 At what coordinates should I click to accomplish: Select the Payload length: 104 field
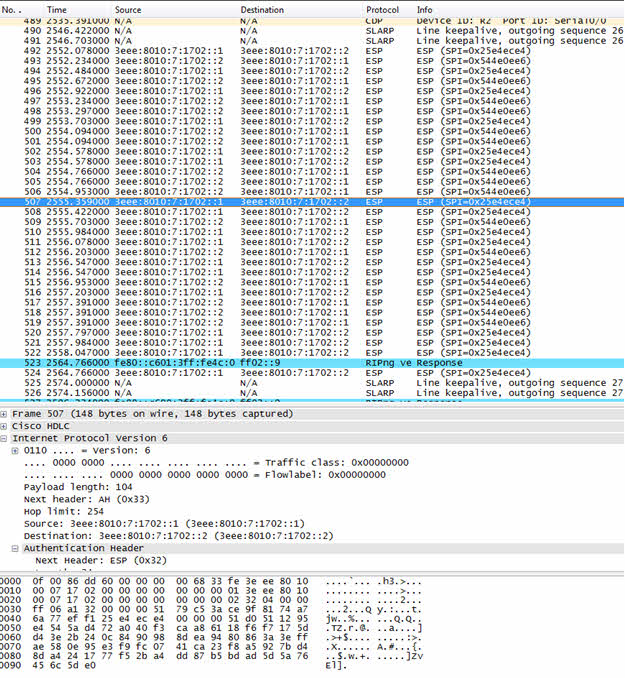[78, 487]
